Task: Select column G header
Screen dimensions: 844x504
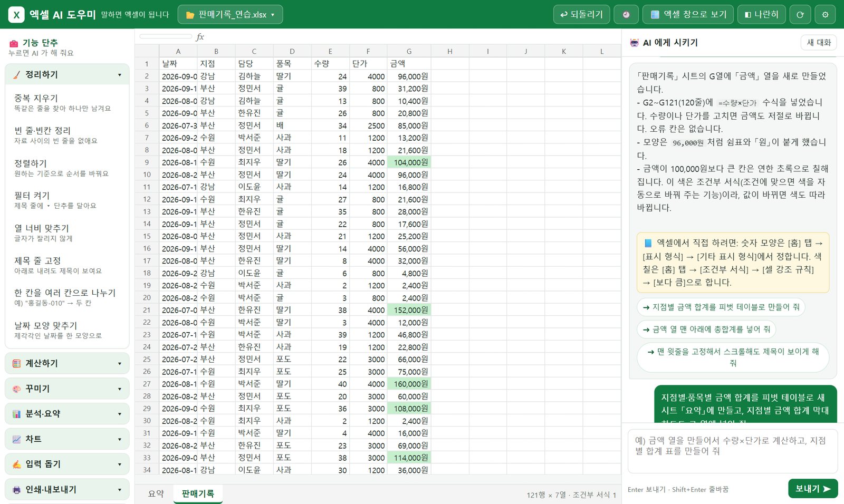Action: [x=409, y=51]
